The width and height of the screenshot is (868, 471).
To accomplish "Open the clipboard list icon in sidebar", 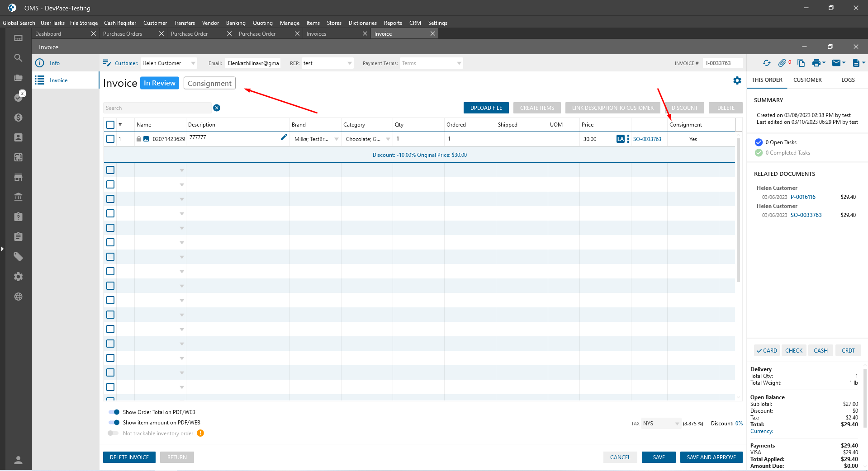I will point(18,237).
